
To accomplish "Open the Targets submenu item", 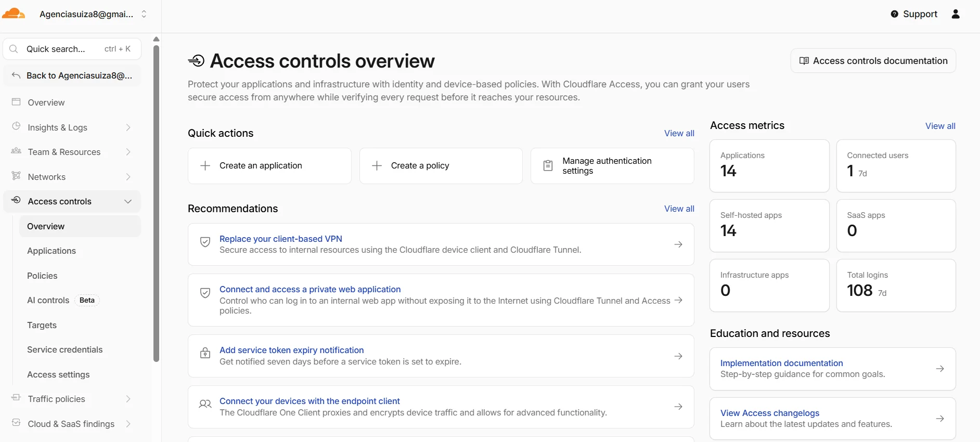I will pyautogui.click(x=42, y=325).
